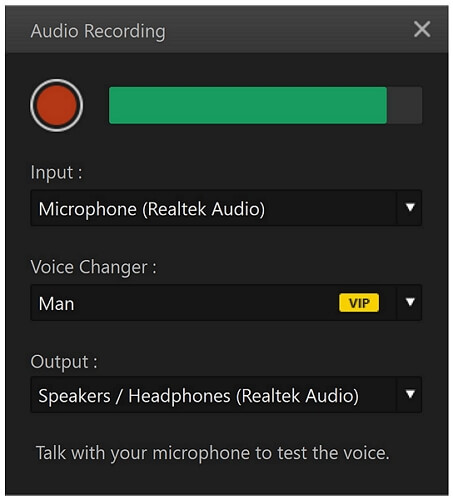Click the yellow VIP badge
The width and height of the screenshot is (453, 500).
coord(359,303)
